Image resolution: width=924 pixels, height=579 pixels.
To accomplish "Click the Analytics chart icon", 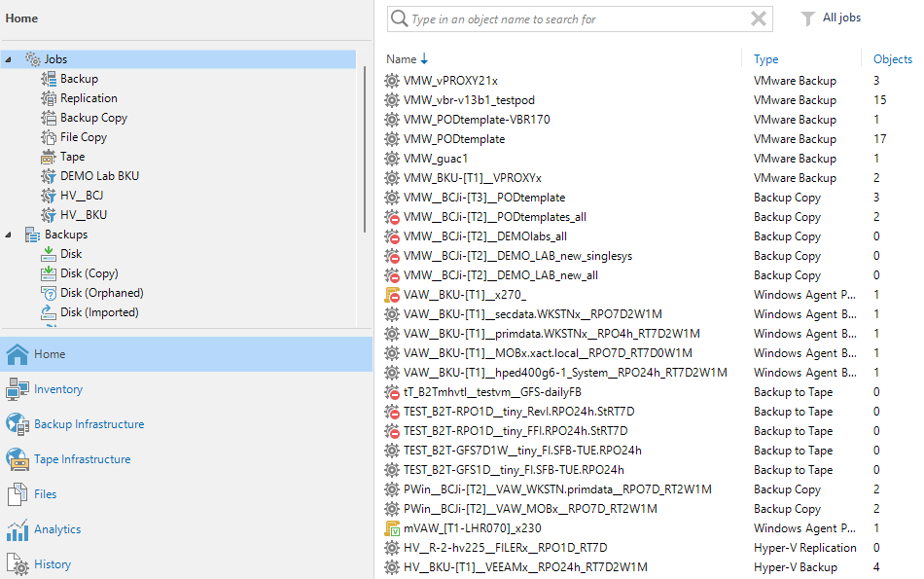I will click(18, 529).
